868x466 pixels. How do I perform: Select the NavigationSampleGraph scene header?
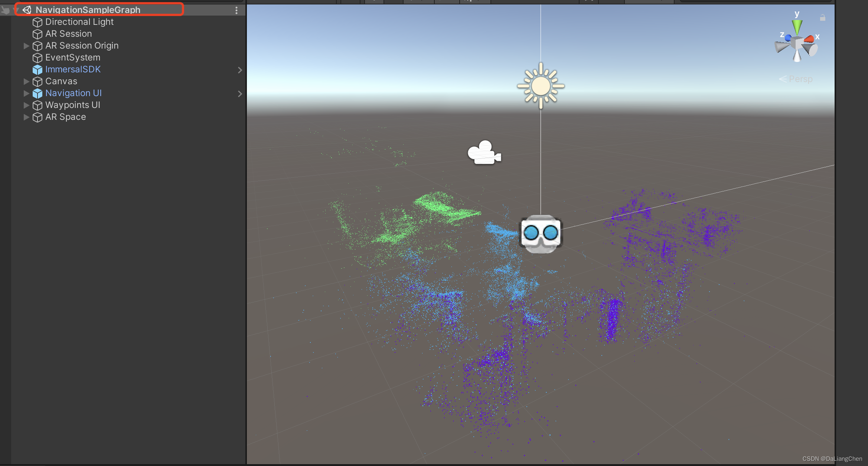pos(88,10)
